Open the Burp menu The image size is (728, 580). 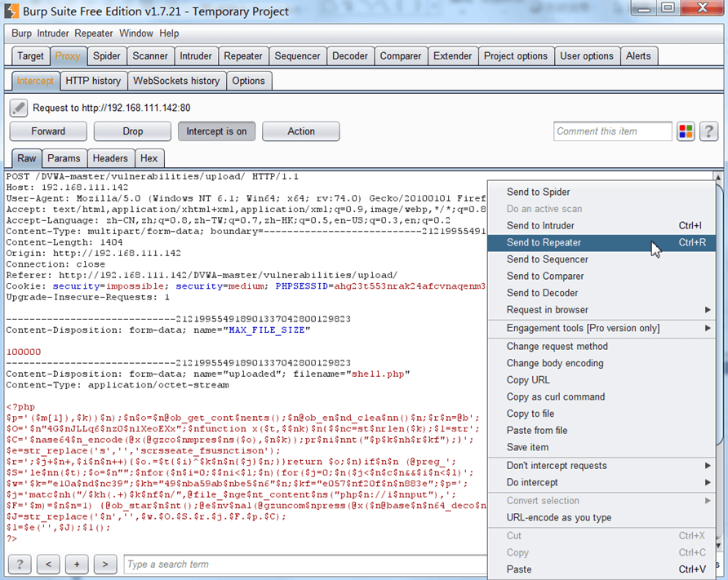coord(21,33)
